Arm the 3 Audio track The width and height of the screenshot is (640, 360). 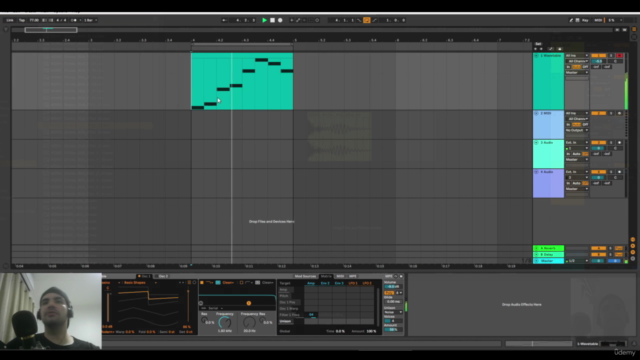coord(620,142)
